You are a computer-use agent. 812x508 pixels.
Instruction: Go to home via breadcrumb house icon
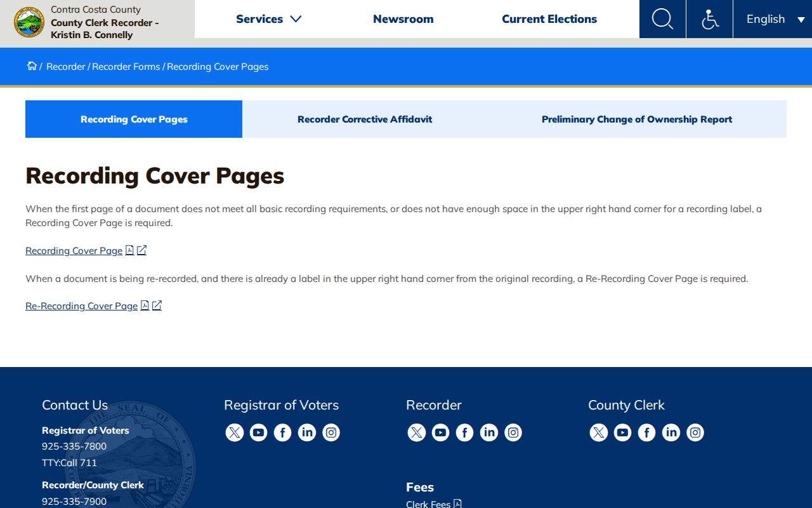32,66
